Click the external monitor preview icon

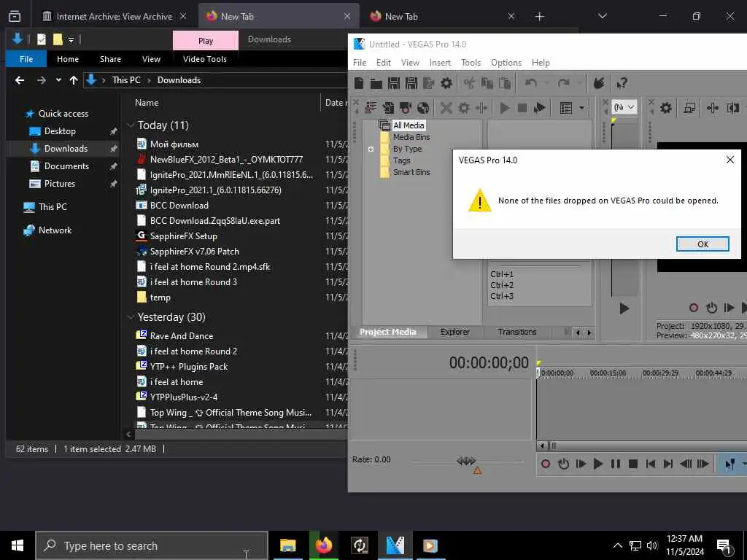tap(689, 108)
